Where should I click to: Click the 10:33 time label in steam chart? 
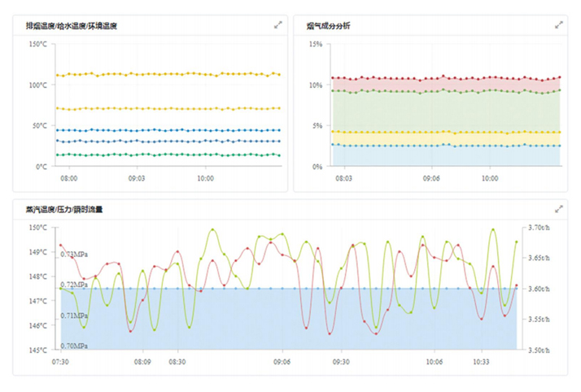tap(482, 362)
